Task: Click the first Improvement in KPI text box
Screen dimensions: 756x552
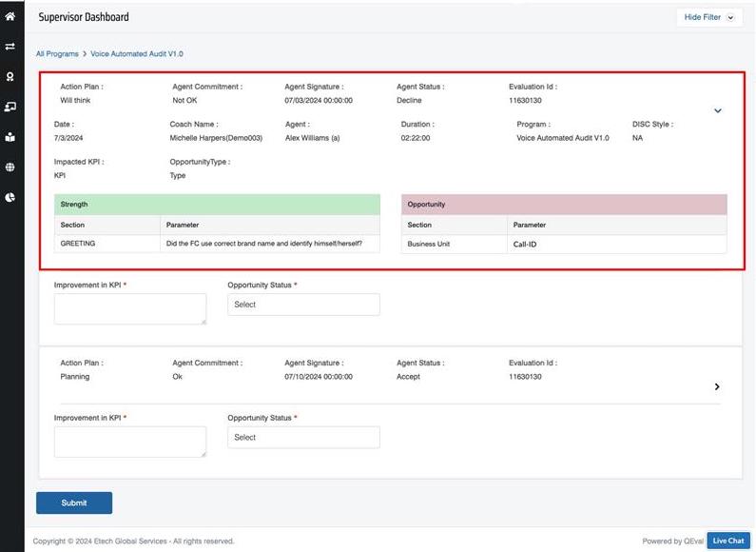Action: (x=130, y=308)
